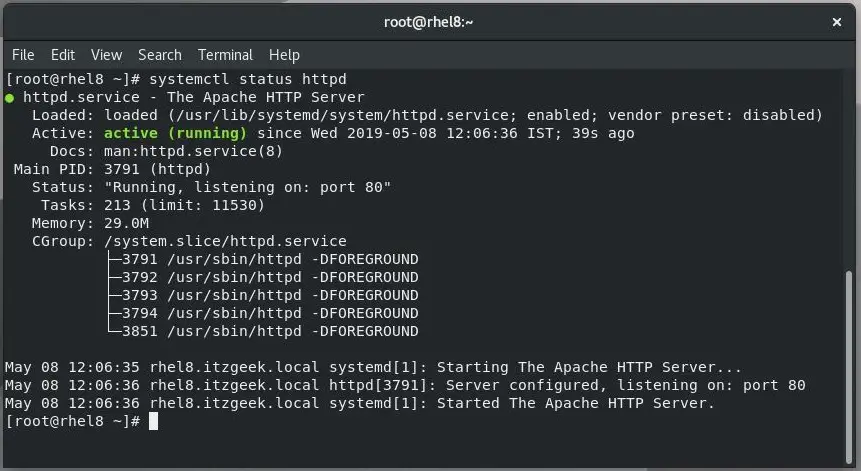Open the Help menu
Viewport: 861px width, 471px height.
(x=284, y=55)
